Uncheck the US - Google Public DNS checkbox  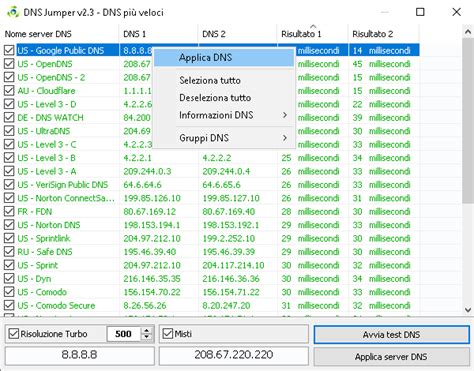[x=9, y=50]
